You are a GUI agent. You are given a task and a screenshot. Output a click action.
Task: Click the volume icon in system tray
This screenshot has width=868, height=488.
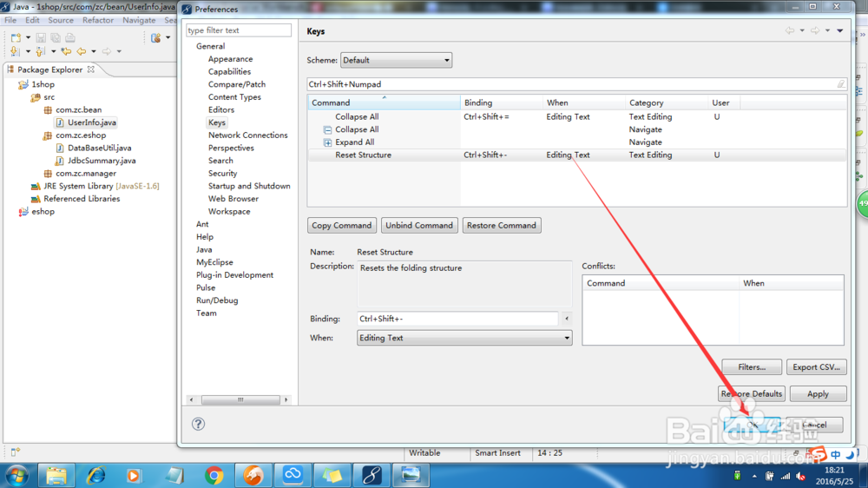click(800, 476)
